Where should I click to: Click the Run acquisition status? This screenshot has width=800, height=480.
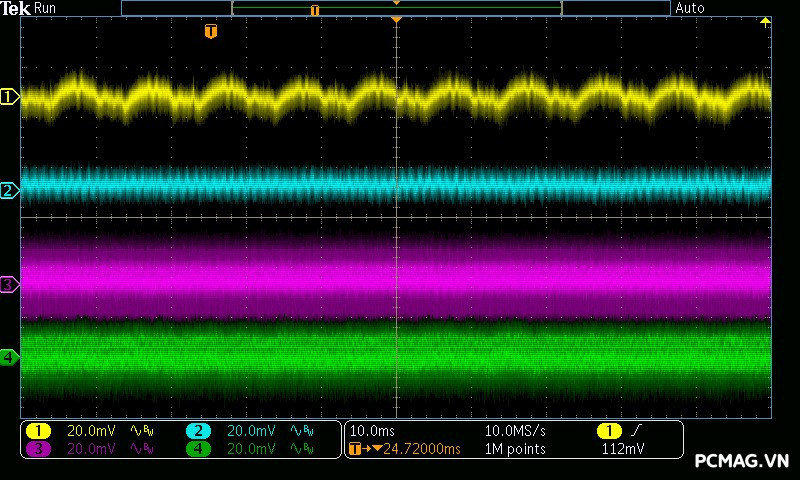click(x=46, y=8)
